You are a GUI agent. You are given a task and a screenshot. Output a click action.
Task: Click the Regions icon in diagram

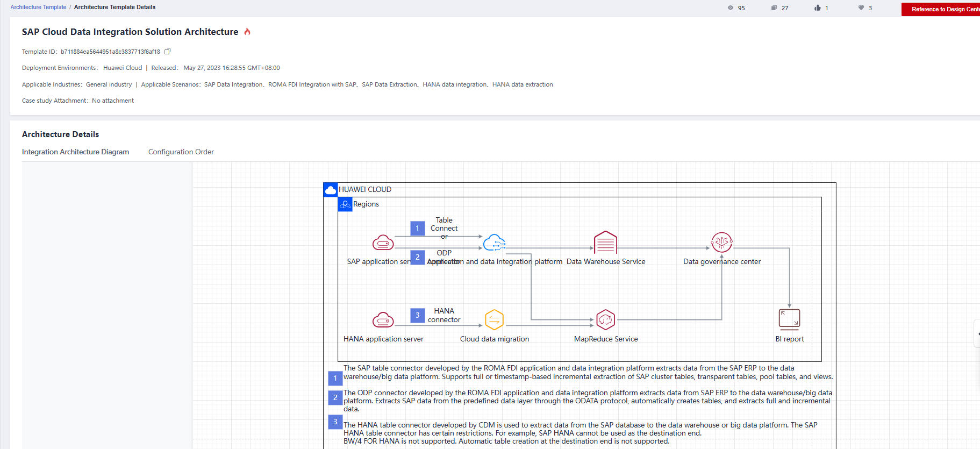coord(345,204)
